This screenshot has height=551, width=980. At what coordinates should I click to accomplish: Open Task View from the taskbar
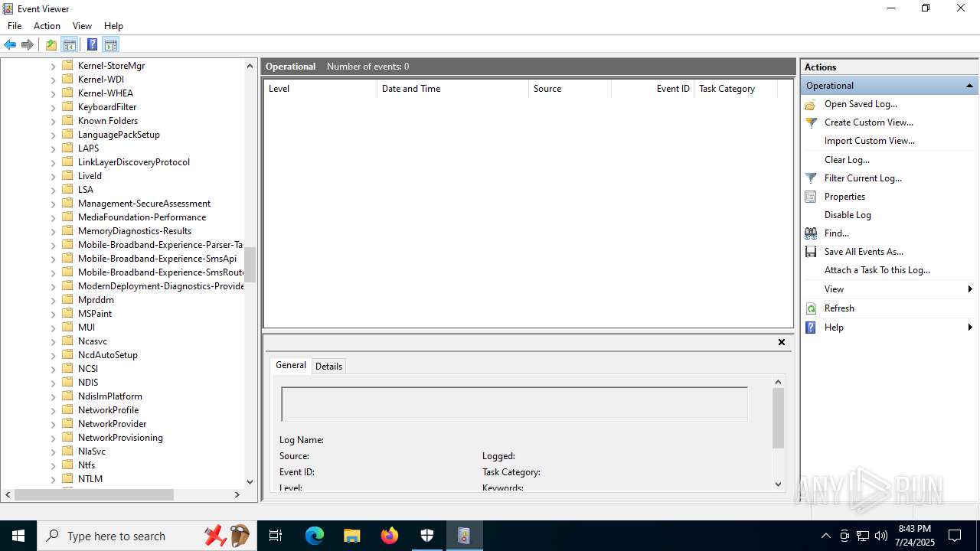(276, 536)
